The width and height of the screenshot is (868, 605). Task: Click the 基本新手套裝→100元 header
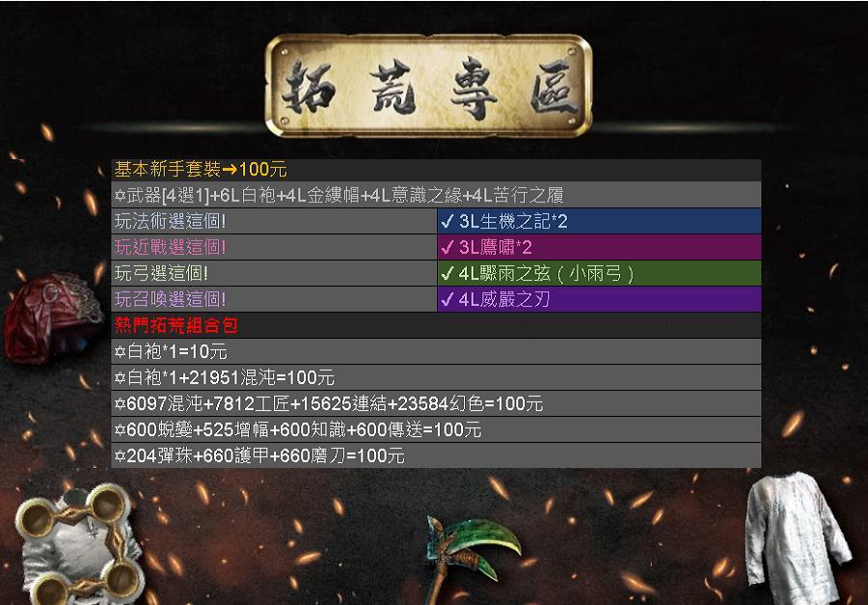(201, 169)
